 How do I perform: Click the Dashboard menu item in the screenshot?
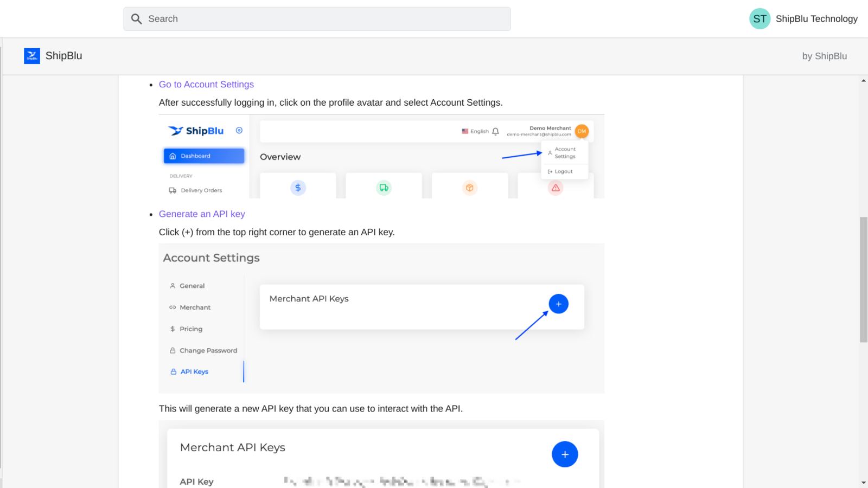click(204, 156)
